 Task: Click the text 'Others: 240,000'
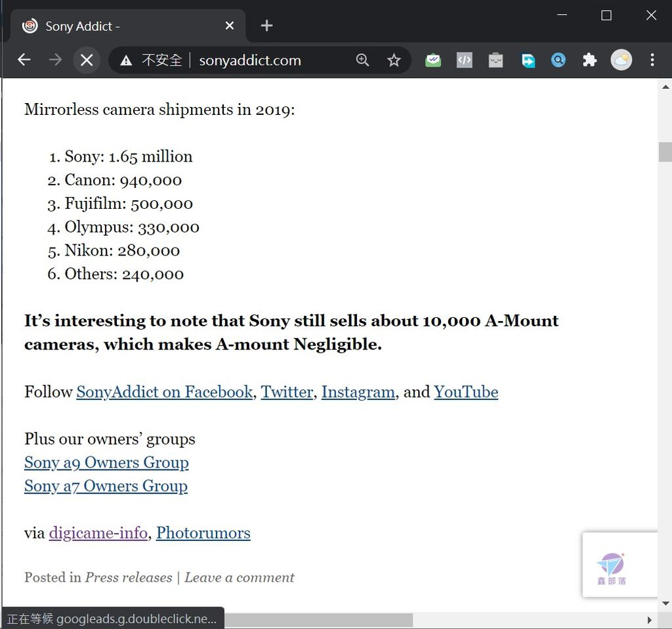[x=124, y=274]
